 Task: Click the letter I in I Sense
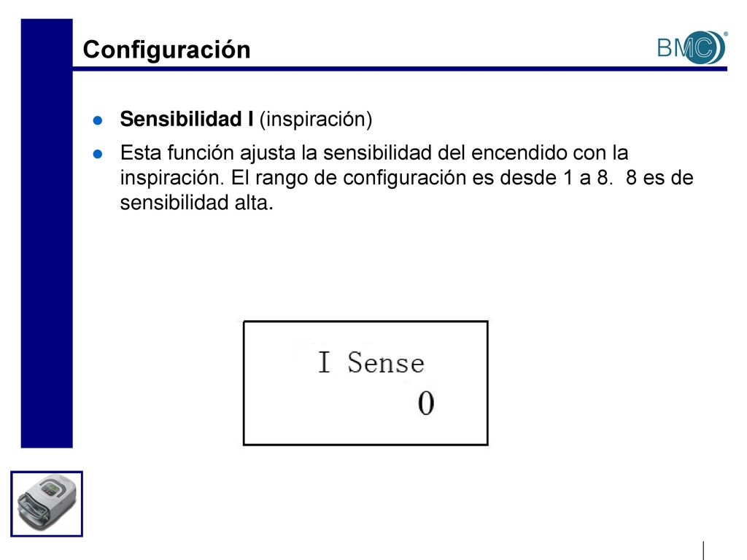click(x=324, y=362)
